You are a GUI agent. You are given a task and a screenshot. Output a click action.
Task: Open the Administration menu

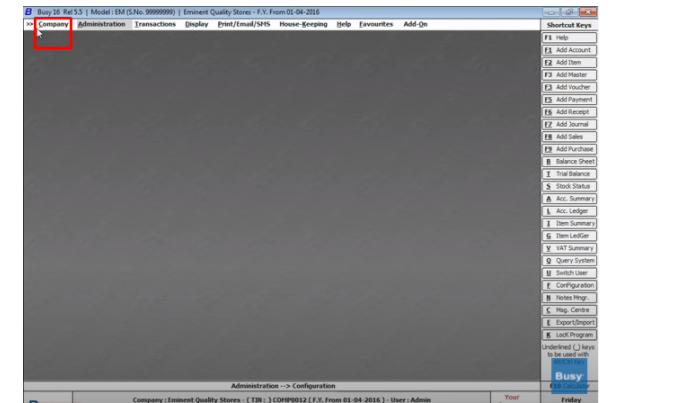[x=101, y=24]
